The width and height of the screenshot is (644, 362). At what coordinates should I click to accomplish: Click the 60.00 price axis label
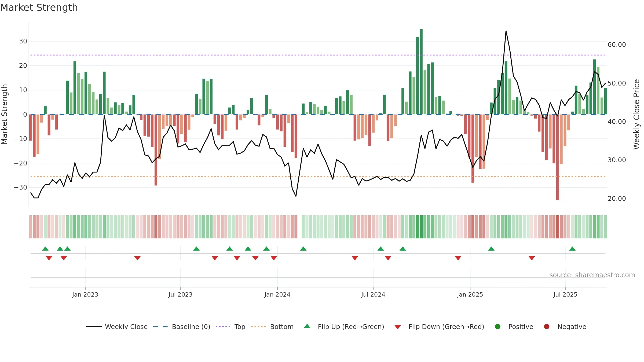[617, 45]
